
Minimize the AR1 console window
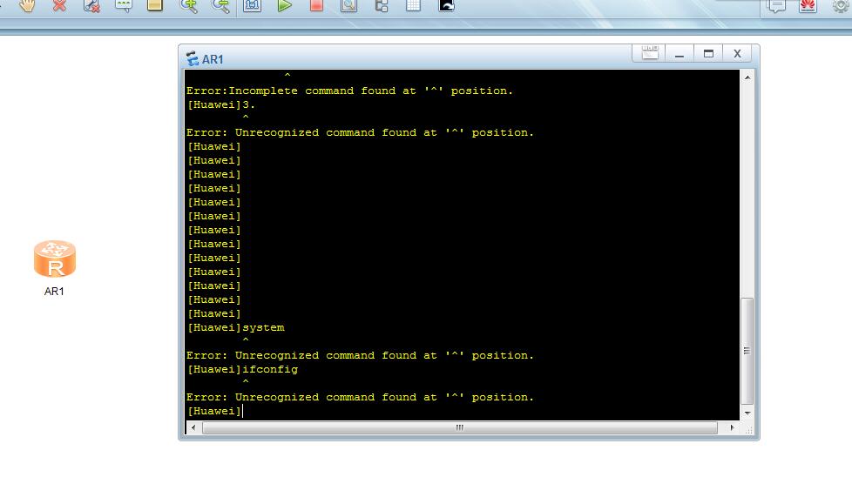click(680, 54)
